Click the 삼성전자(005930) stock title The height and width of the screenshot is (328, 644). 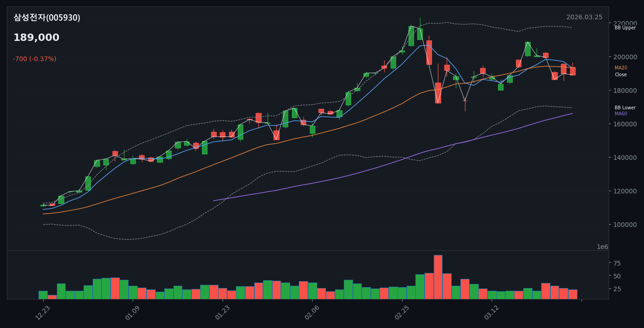pos(47,18)
